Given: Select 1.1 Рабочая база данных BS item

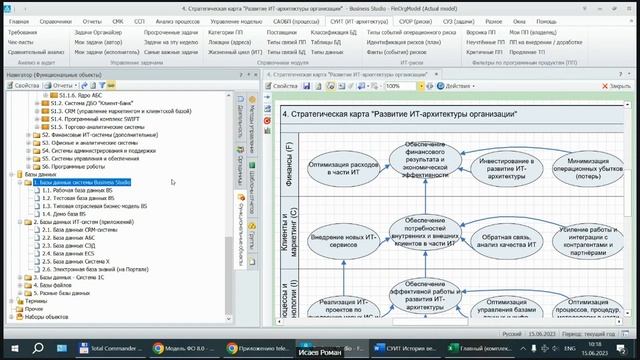Looking at the screenshot, I should (x=77, y=190).
